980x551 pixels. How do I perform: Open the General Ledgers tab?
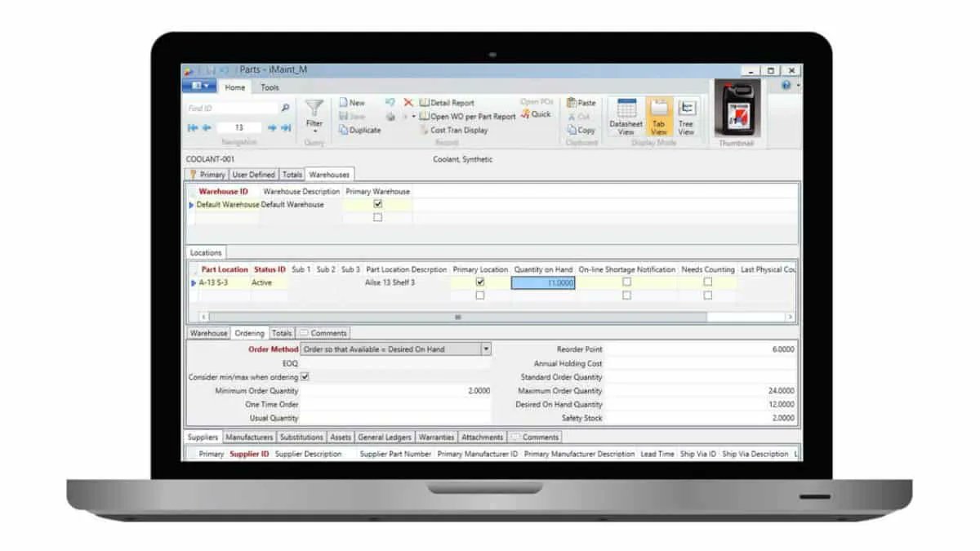(385, 438)
